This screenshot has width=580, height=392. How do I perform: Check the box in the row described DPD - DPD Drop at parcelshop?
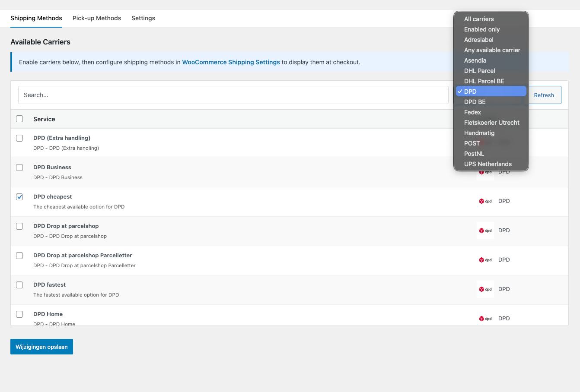coord(19,226)
